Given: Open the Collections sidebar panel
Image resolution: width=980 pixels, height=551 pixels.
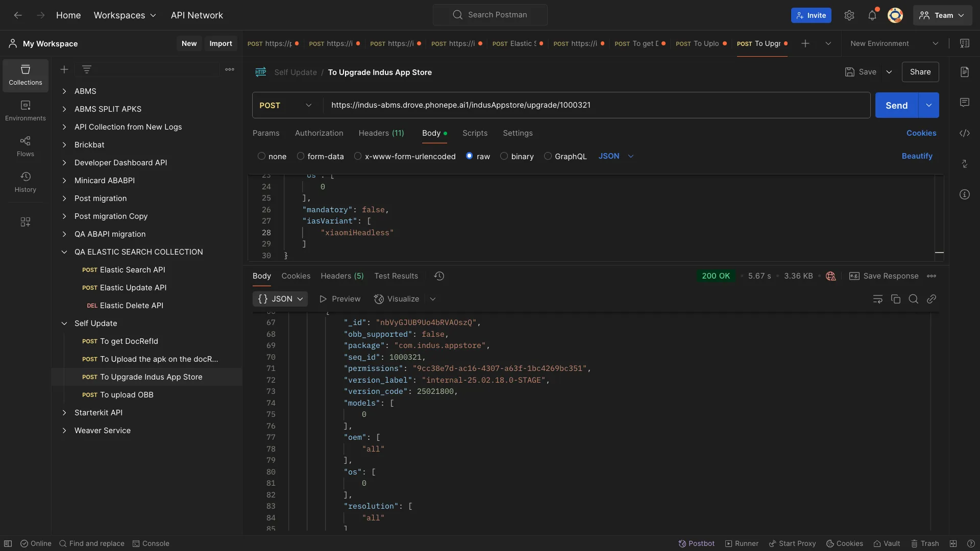Looking at the screenshot, I should click(26, 75).
